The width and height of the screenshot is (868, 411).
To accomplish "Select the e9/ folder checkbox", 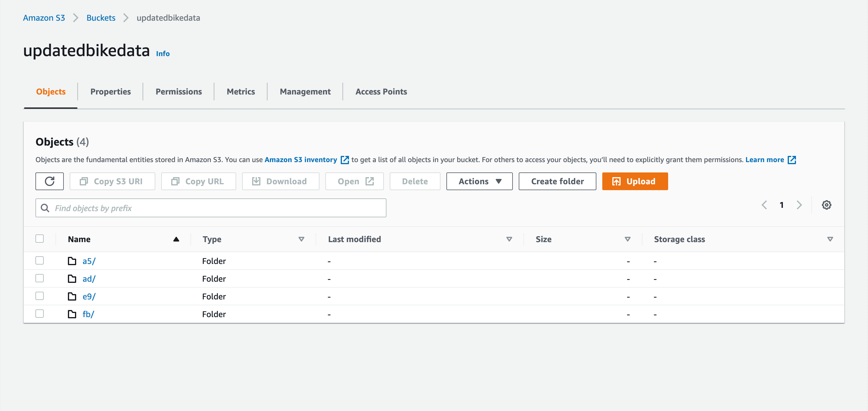I will 40,296.
